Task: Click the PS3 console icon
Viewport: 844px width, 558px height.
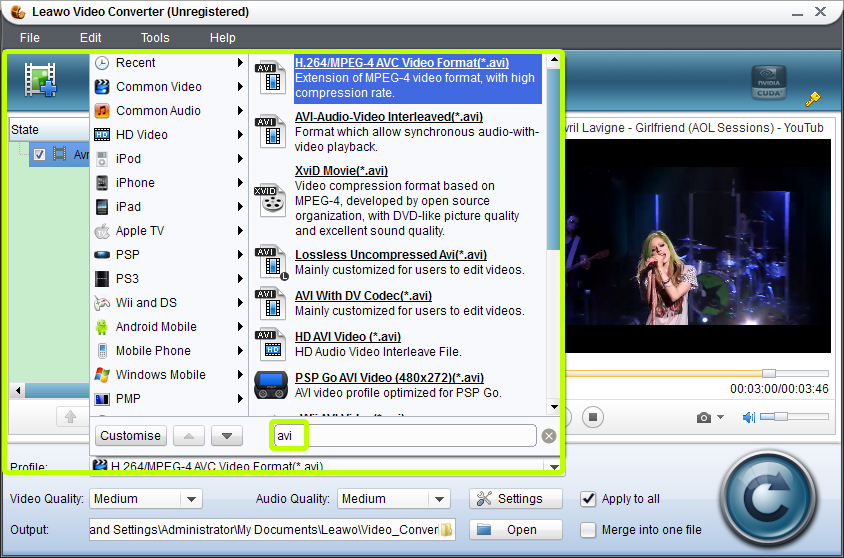Action: click(102, 279)
